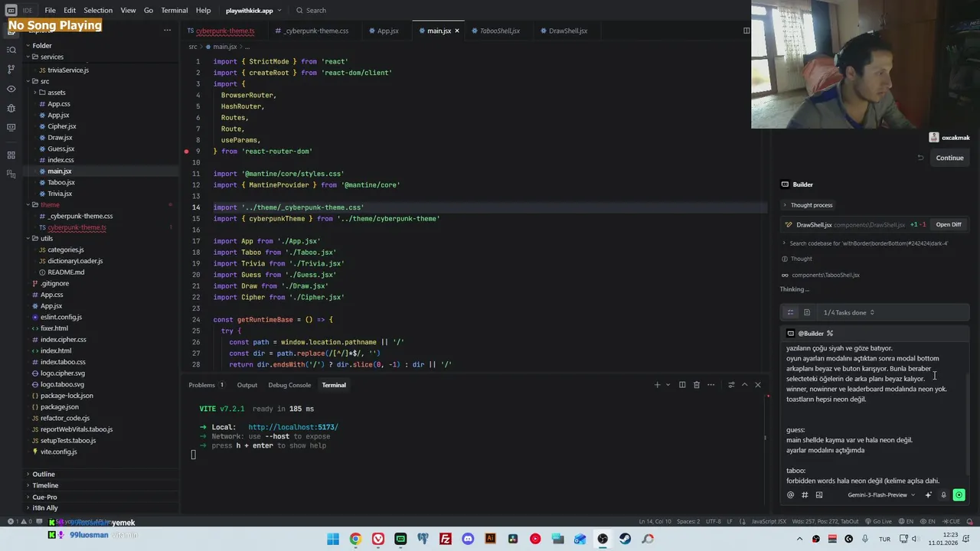This screenshot has height=551, width=980.
Task: Open the Terminal menu
Action: coord(174,10)
